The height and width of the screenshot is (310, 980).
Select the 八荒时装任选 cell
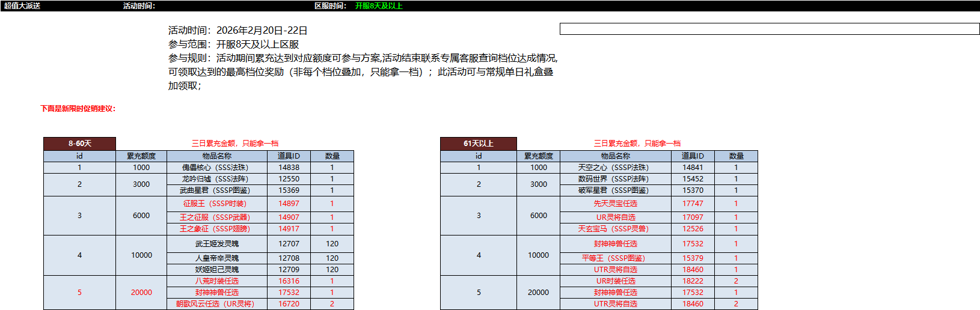tap(216, 281)
